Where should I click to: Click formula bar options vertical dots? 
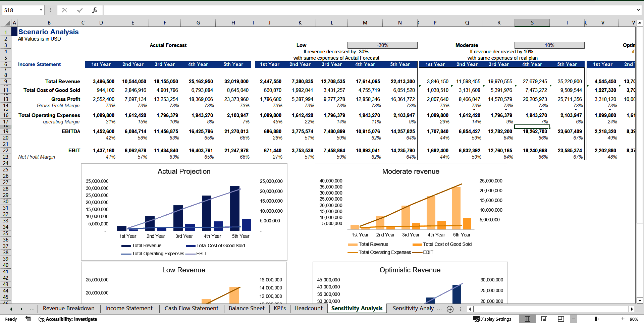click(51, 10)
